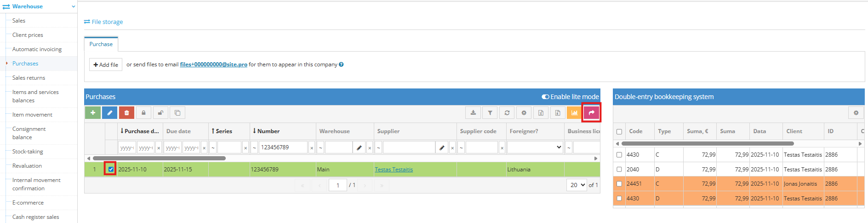Open the orange bar chart icon

[574, 113]
